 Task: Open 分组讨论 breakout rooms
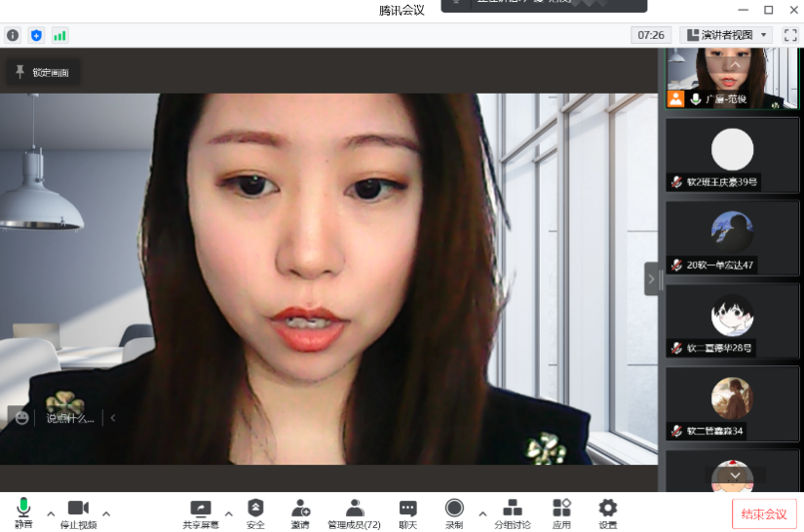(x=513, y=513)
